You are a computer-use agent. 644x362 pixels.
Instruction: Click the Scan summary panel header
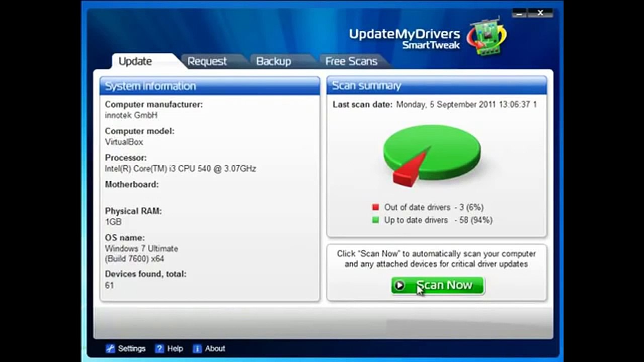(x=437, y=85)
